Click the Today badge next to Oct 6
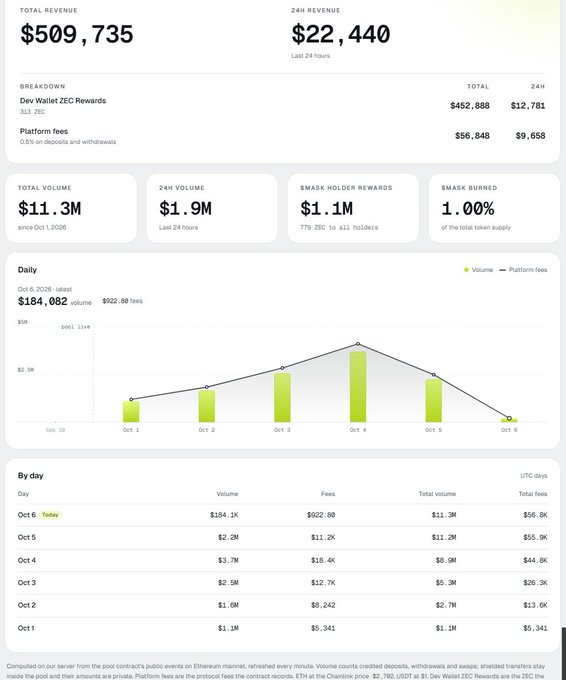The height and width of the screenshot is (680, 566). coord(50,515)
